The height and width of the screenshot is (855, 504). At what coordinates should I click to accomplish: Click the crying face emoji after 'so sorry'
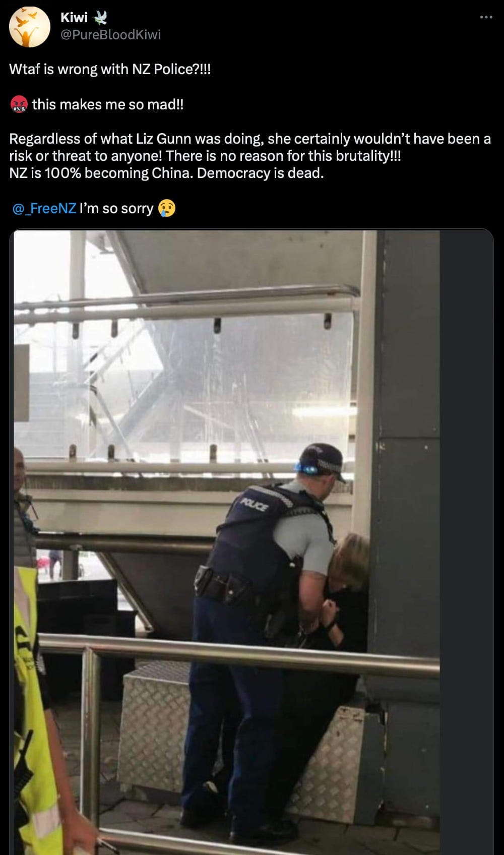[167, 208]
